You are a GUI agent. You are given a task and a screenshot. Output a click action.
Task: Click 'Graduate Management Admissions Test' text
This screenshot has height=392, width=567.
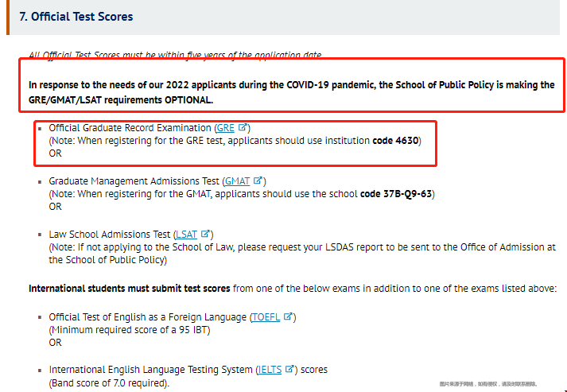coord(134,181)
